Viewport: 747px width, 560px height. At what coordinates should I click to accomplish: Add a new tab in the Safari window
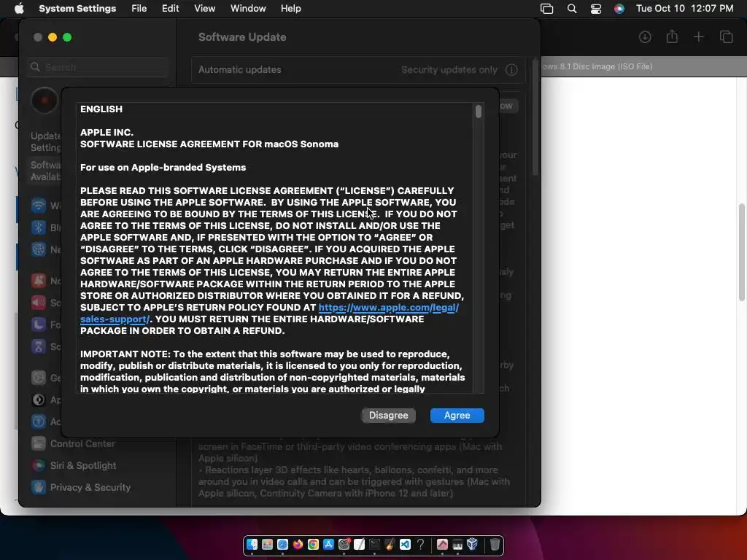click(698, 36)
